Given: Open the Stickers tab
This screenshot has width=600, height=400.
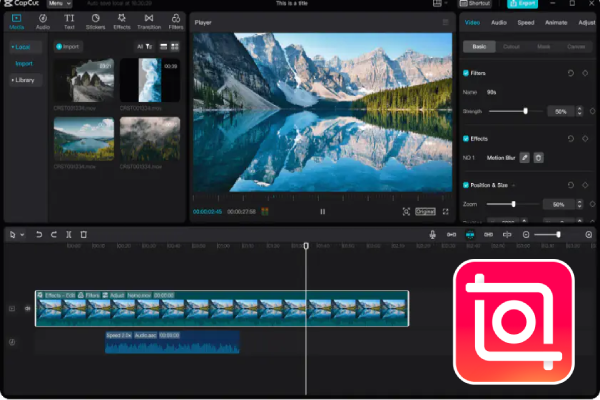Looking at the screenshot, I should tap(95, 22).
